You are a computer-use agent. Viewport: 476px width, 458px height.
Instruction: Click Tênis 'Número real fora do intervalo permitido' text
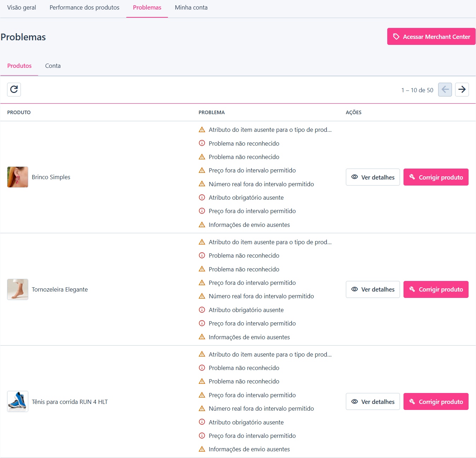pyautogui.click(x=261, y=409)
